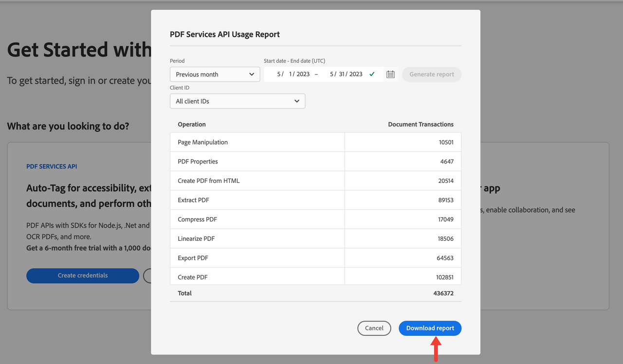Select the Create PDF row
Image resolution: width=623 pixels, height=364 pixels.
(x=315, y=276)
